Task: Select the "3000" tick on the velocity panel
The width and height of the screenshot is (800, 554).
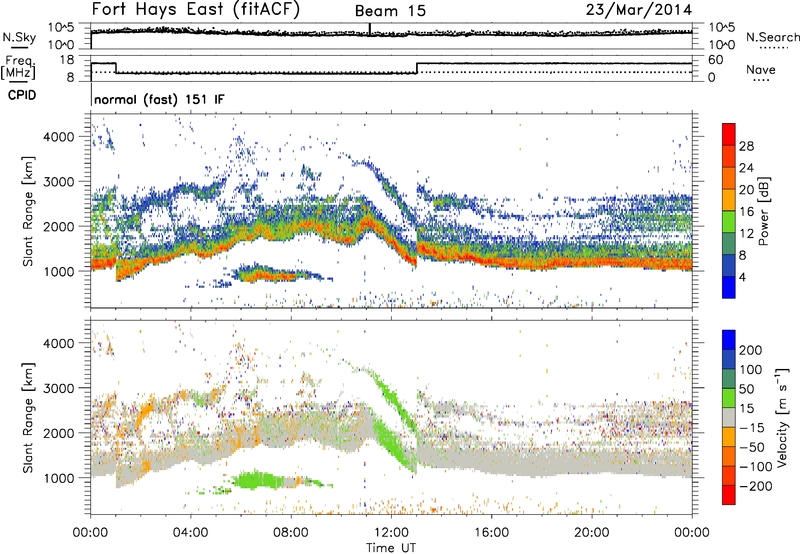Action: 58,388
